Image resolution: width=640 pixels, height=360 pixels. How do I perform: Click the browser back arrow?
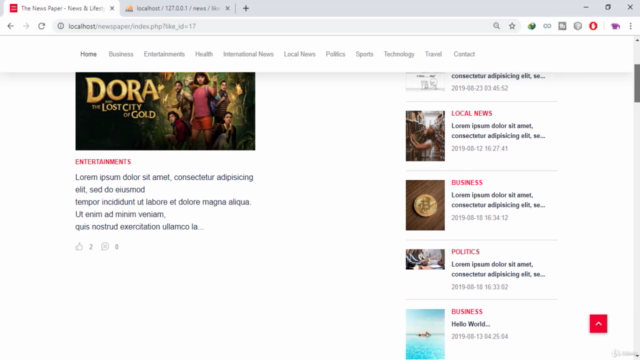(x=11, y=26)
